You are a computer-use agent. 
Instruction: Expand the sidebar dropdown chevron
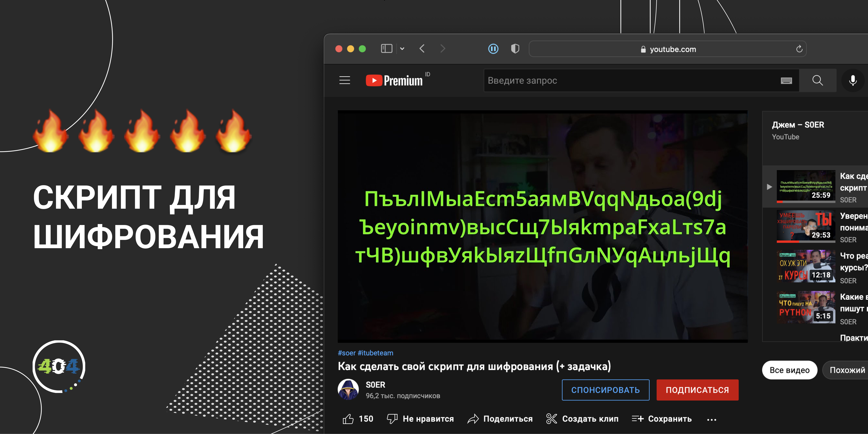pyautogui.click(x=402, y=49)
